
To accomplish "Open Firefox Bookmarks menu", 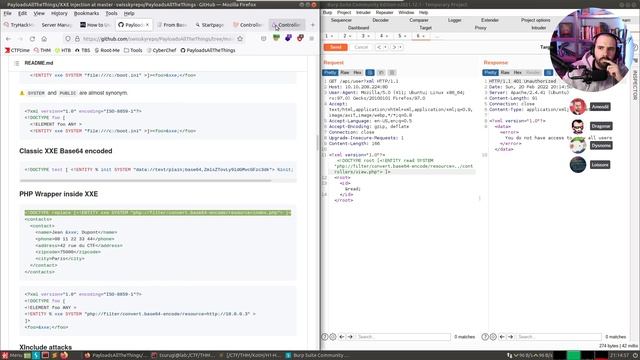I will pos(86,13).
